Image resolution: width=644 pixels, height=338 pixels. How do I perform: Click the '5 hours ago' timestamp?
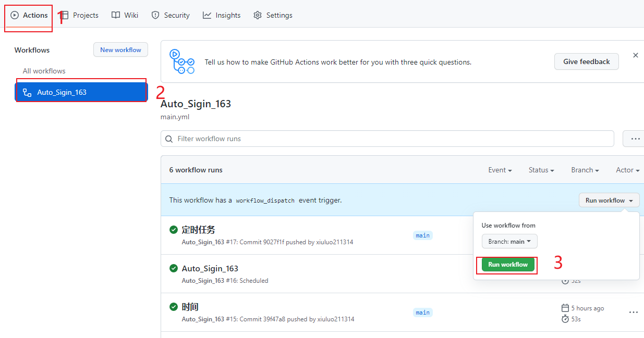tap(588, 308)
